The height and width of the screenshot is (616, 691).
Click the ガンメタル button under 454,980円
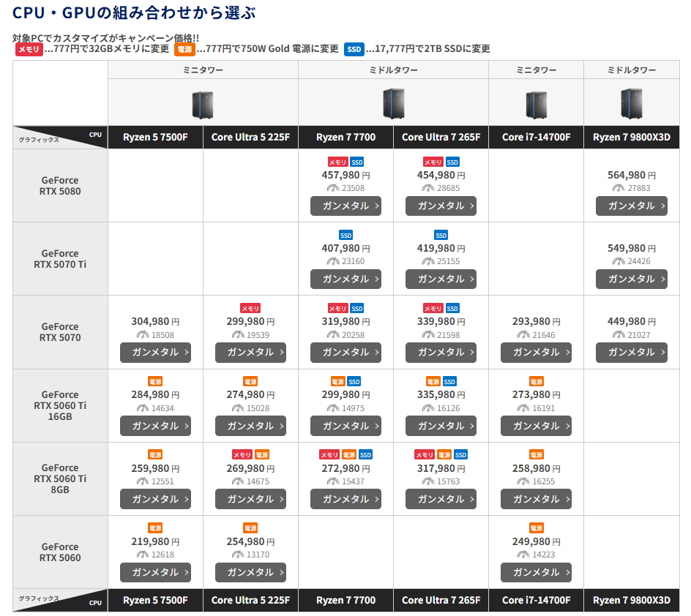tap(441, 206)
